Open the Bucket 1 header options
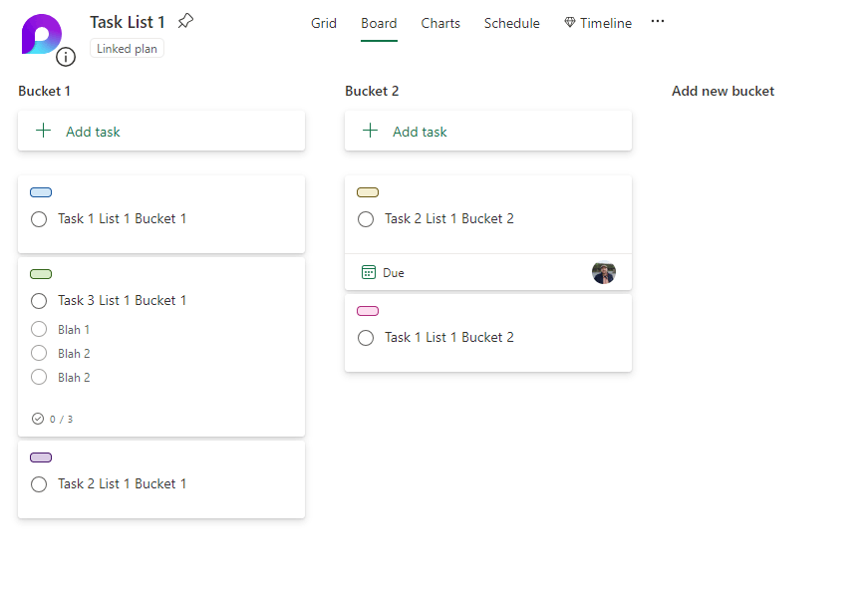868x607 pixels. tap(44, 91)
